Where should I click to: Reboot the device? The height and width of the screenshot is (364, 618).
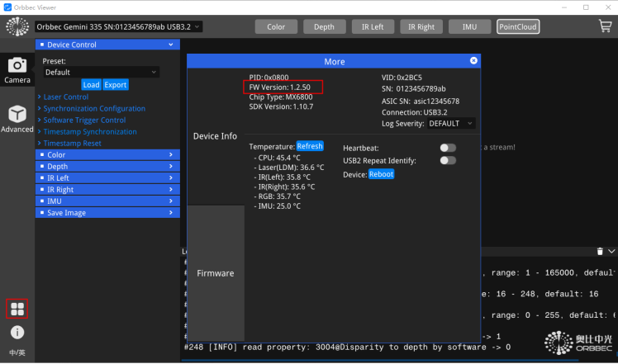[x=381, y=174]
